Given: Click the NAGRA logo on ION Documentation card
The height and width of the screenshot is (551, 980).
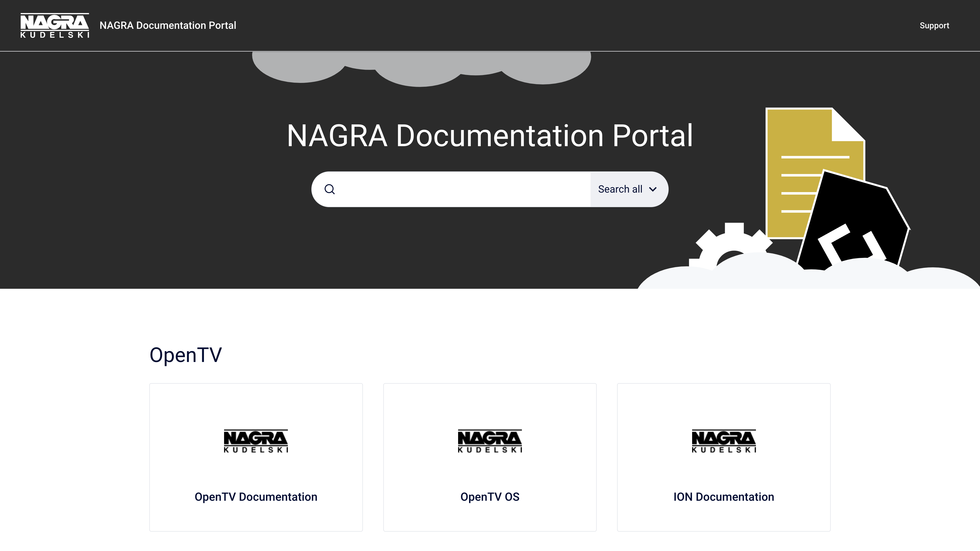Looking at the screenshot, I should [724, 441].
